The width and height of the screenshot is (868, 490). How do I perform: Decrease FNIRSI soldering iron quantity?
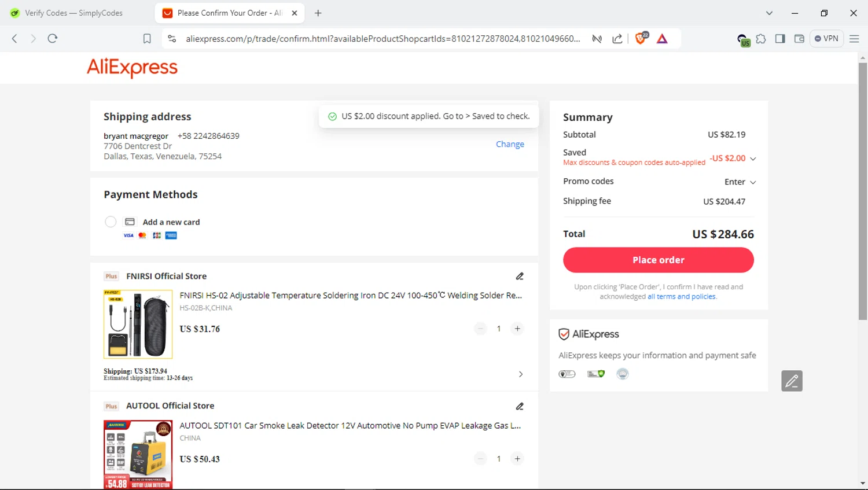480,329
